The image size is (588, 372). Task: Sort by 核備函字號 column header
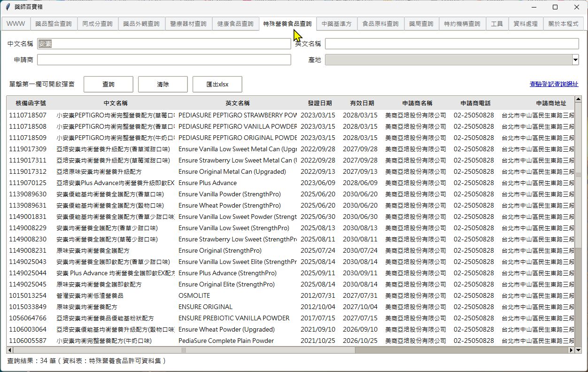coord(31,103)
